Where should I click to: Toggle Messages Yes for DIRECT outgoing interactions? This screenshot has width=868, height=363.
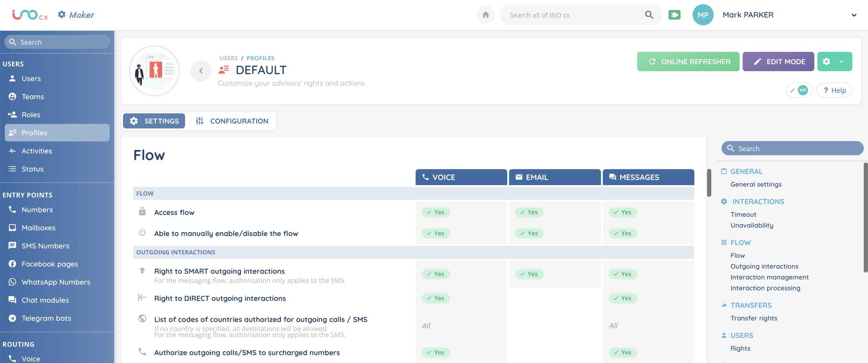pyautogui.click(x=622, y=298)
